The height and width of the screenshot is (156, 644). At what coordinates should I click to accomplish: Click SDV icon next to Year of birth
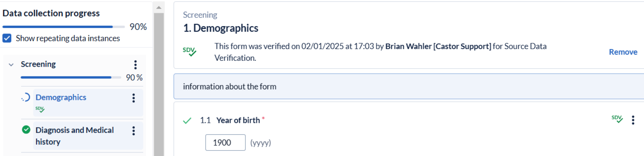[617, 119]
